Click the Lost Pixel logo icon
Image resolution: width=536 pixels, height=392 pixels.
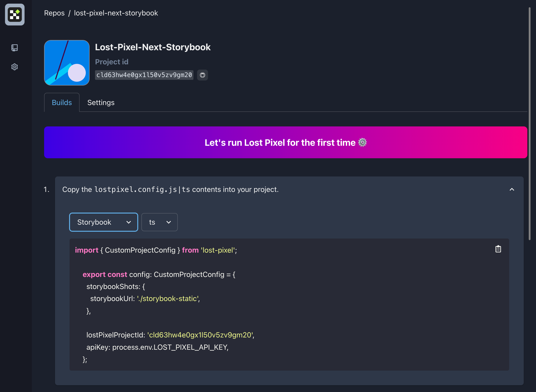[15, 15]
